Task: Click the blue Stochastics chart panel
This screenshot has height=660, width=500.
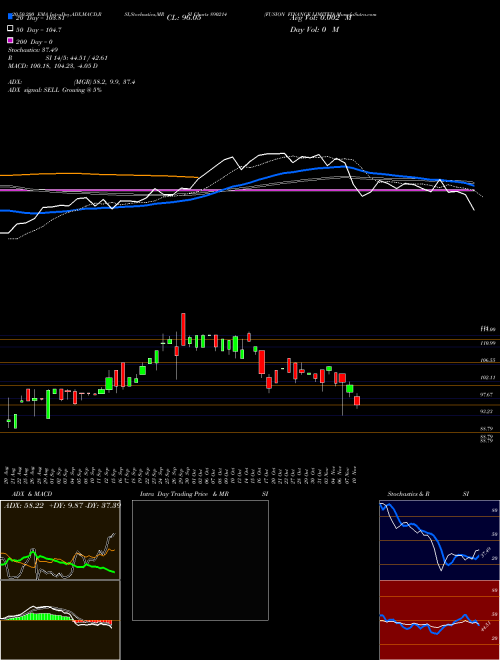Action: click(439, 540)
